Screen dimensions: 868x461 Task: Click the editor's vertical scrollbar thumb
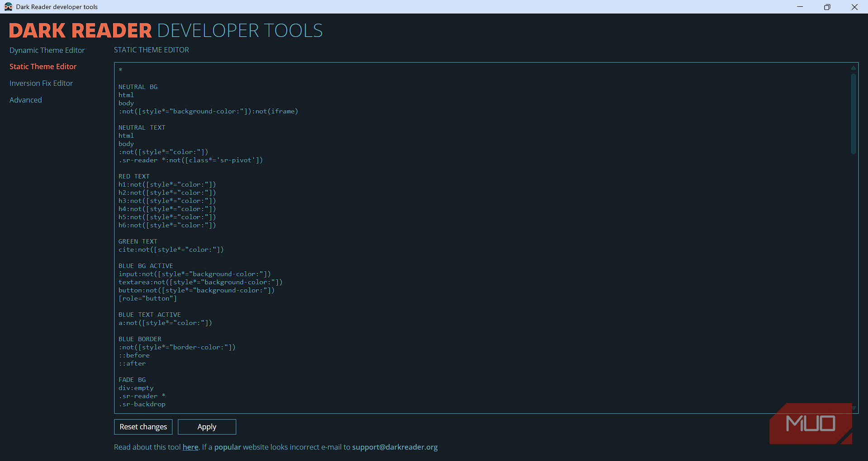[x=854, y=114]
